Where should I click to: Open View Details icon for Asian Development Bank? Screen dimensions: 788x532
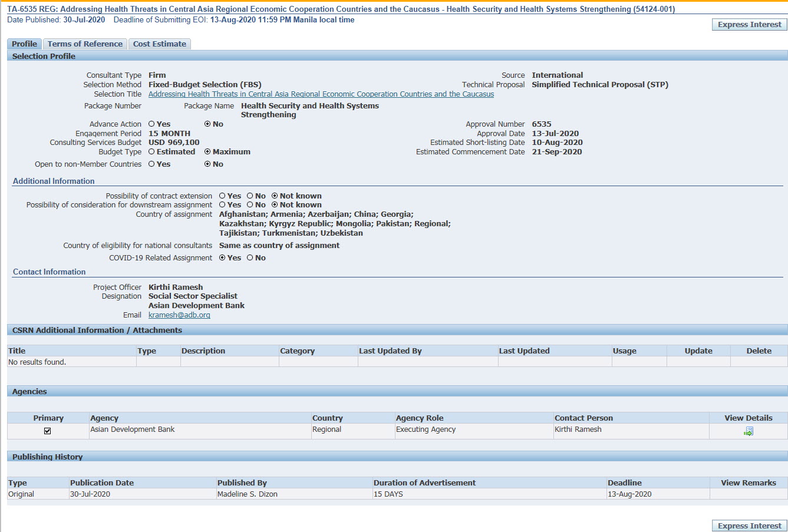click(x=749, y=431)
